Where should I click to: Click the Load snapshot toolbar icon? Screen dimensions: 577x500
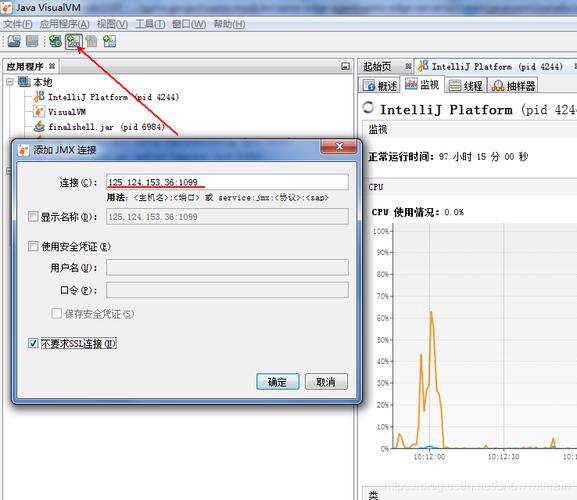[x=14, y=41]
